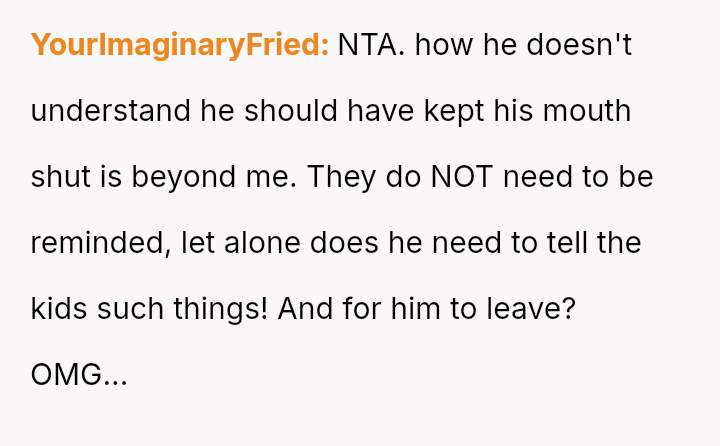Screen dimensions: 720x446
Task: Click the word "beyond" in the comment
Action: click(181, 177)
